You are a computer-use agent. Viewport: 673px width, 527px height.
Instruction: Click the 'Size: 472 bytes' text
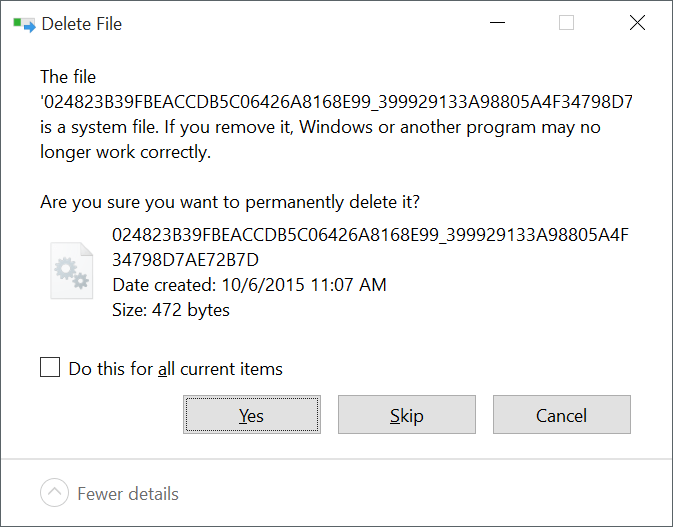(x=171, y=310)
